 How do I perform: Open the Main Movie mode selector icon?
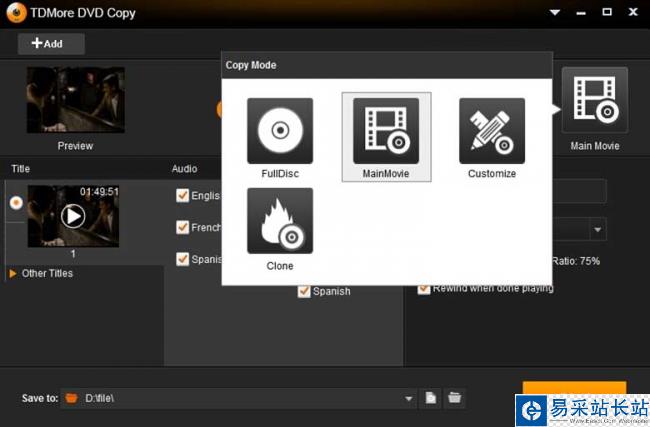pyautogui.click(x=594, y=100)
